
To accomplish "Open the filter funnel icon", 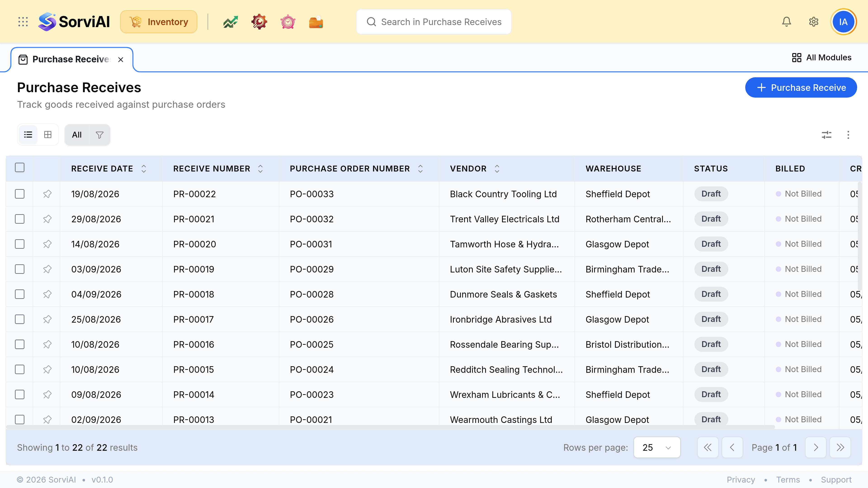I will (99, 135).
